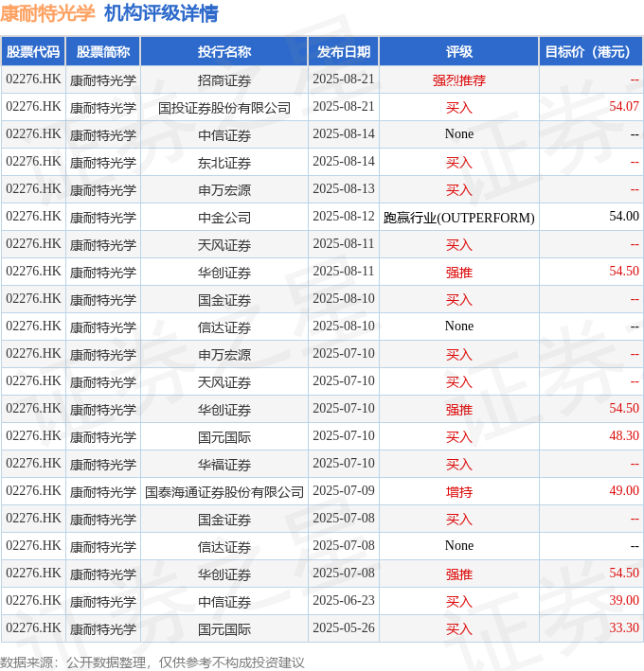Image resolution: width=644 pixels, height=671 pixels.
Task: Click 强推 rating in 2025-08-11 row
Action: tap(459, 273)
